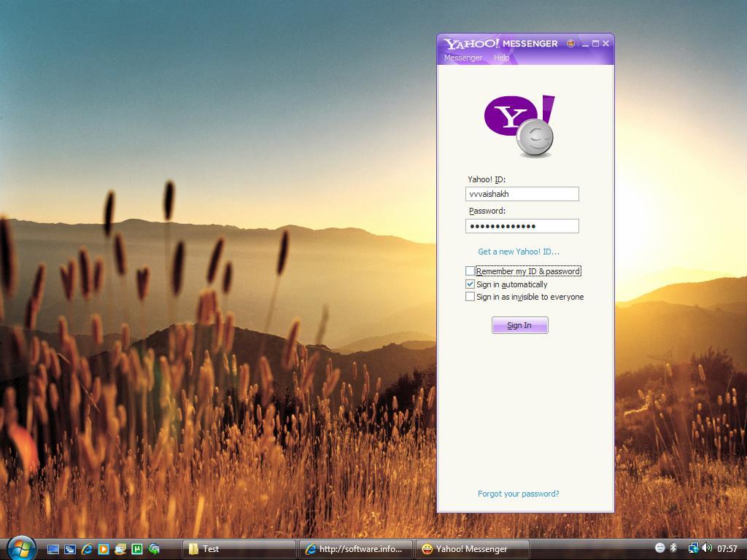
Task: Click the Yahoo! Messenger logo avatar
Action: pyautogui.click(x=519, y=125)
